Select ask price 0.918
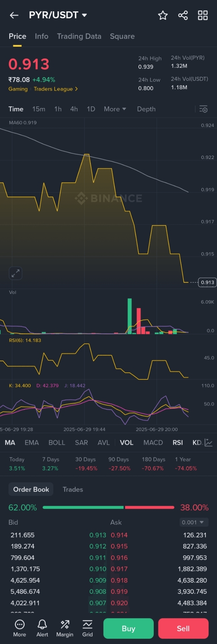217x644 pixels. (x=119, y=580)
